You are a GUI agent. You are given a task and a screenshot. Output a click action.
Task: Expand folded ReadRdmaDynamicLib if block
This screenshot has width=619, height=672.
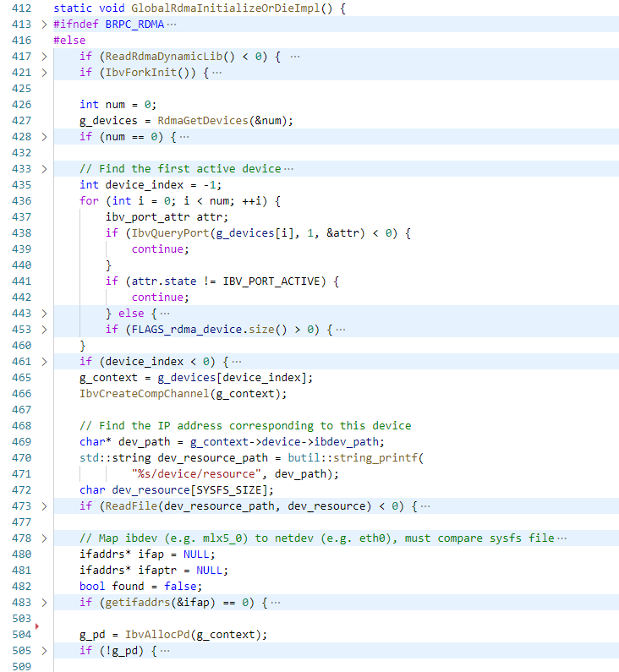pos(44,57)
